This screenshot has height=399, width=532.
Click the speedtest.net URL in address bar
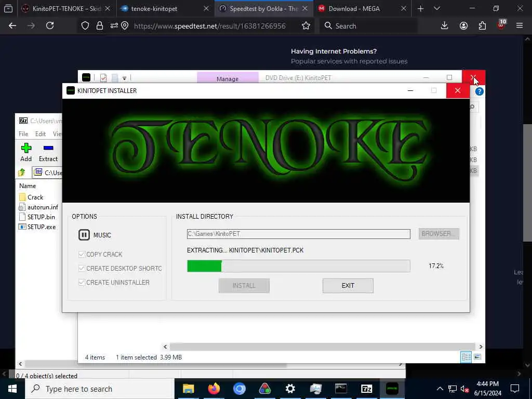coord(210,26)
